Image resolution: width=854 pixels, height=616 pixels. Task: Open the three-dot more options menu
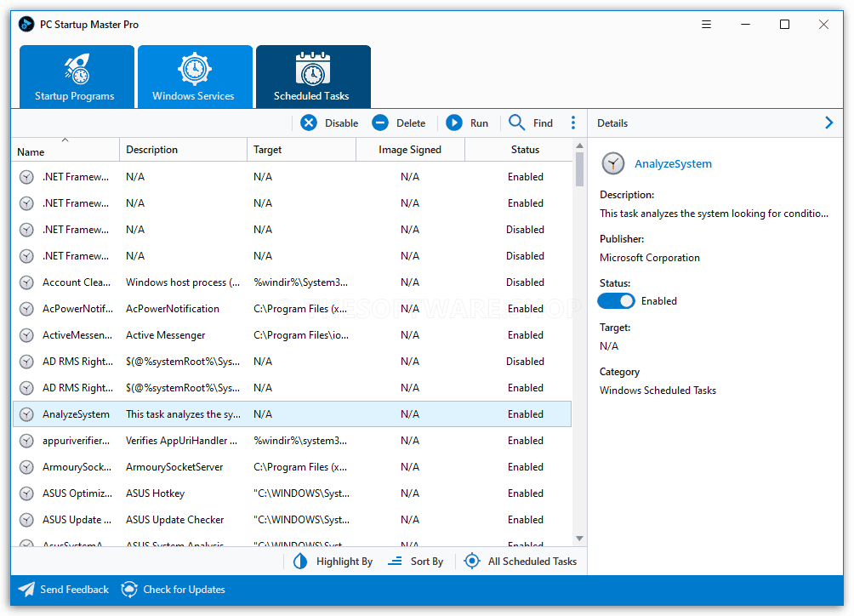tap(573, 123)
